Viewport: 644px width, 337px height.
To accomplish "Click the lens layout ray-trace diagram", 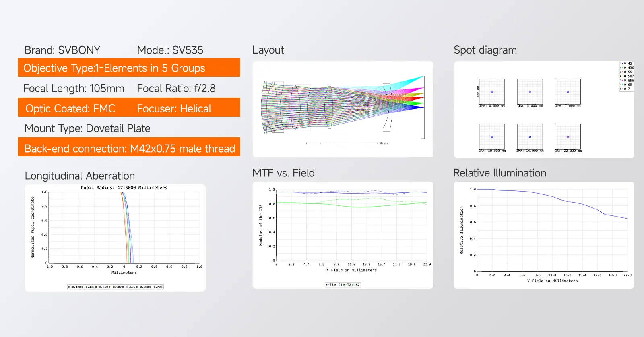I will tap(343, 107).
